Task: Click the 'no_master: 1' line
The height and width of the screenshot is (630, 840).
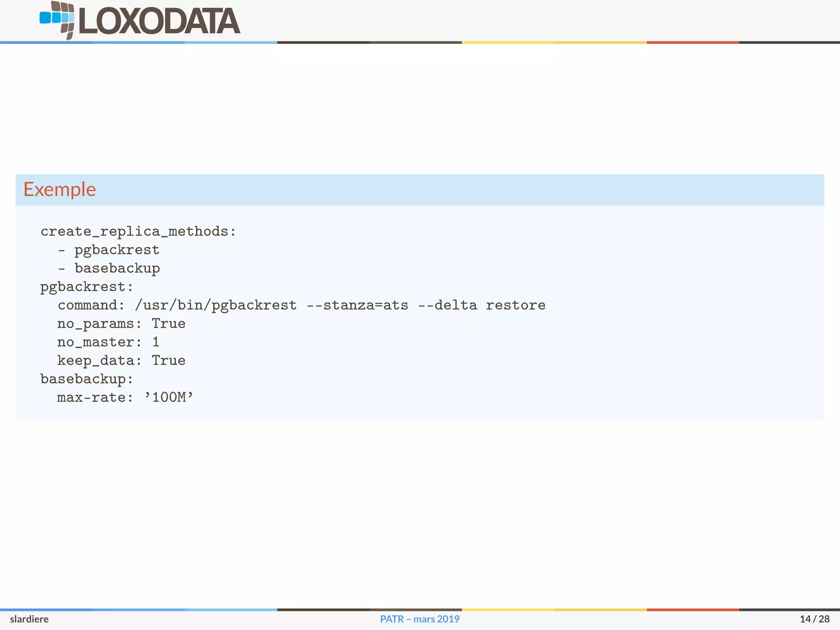Action: tap(108, 342)
